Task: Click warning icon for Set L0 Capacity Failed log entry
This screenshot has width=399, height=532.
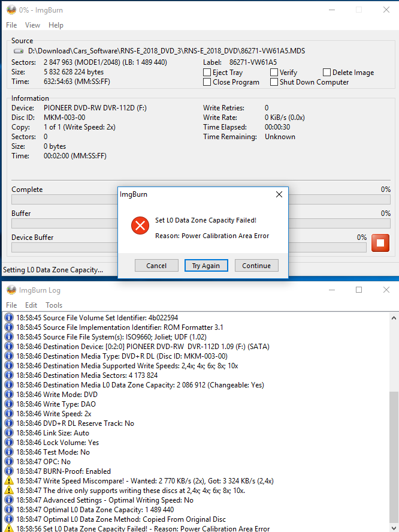Action: [9, 528]
